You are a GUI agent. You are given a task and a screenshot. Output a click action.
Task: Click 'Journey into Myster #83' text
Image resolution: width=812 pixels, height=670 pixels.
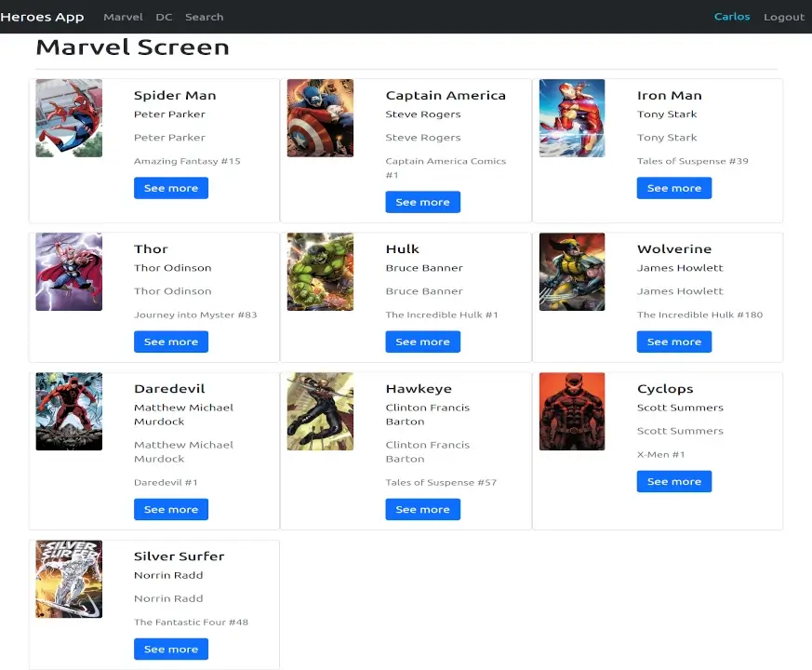195,315
